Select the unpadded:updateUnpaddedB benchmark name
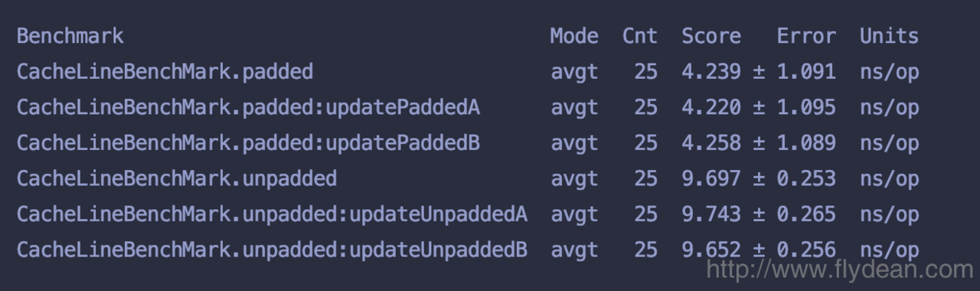 coord(272,250)
